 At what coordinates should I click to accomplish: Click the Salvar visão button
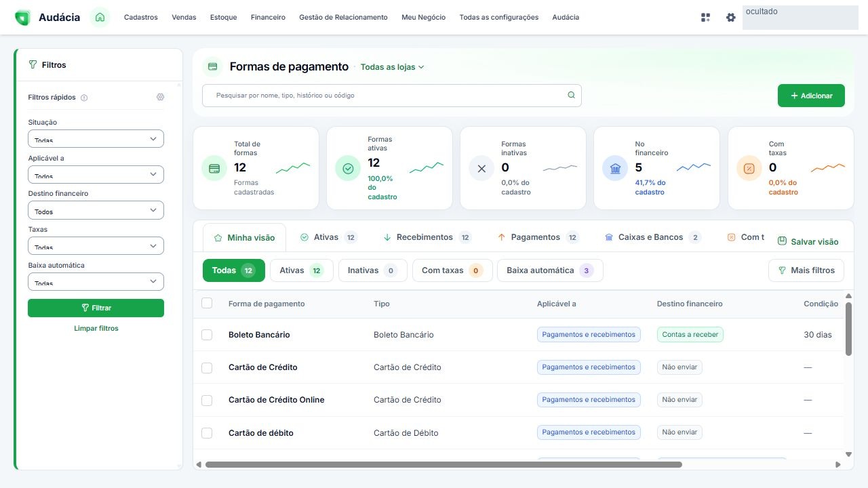808,241
